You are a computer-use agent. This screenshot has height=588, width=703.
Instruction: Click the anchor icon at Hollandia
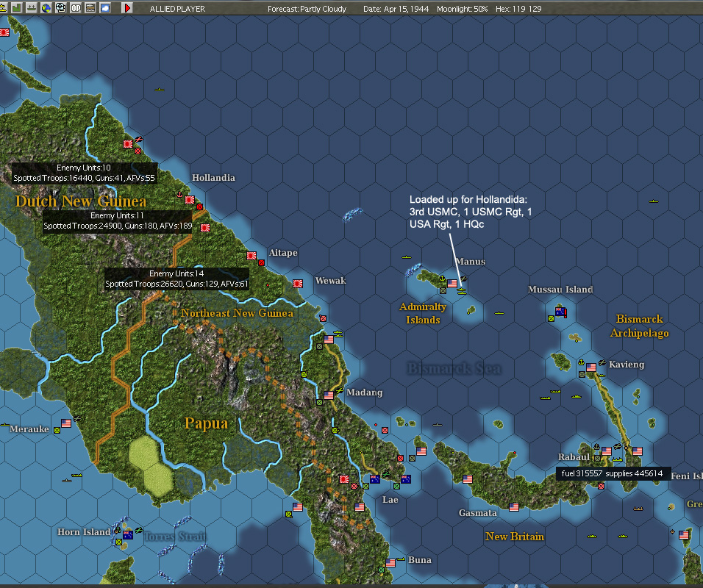[179, 195]
